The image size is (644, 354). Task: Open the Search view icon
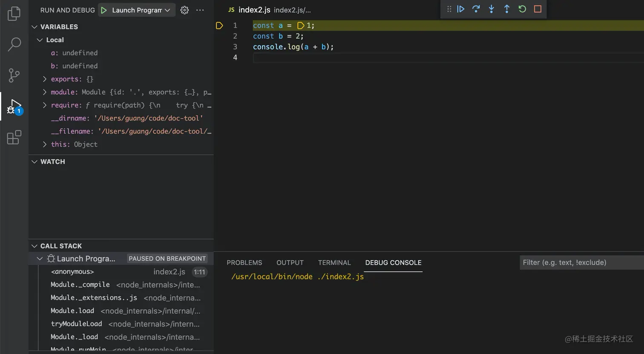click(x=14, y=44)
